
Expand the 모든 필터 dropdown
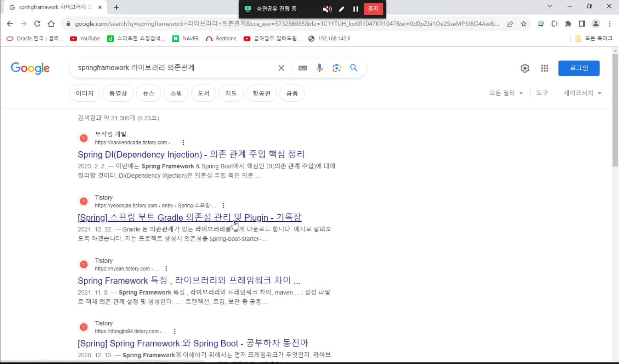pyautogui.click(x=506, y=93)
